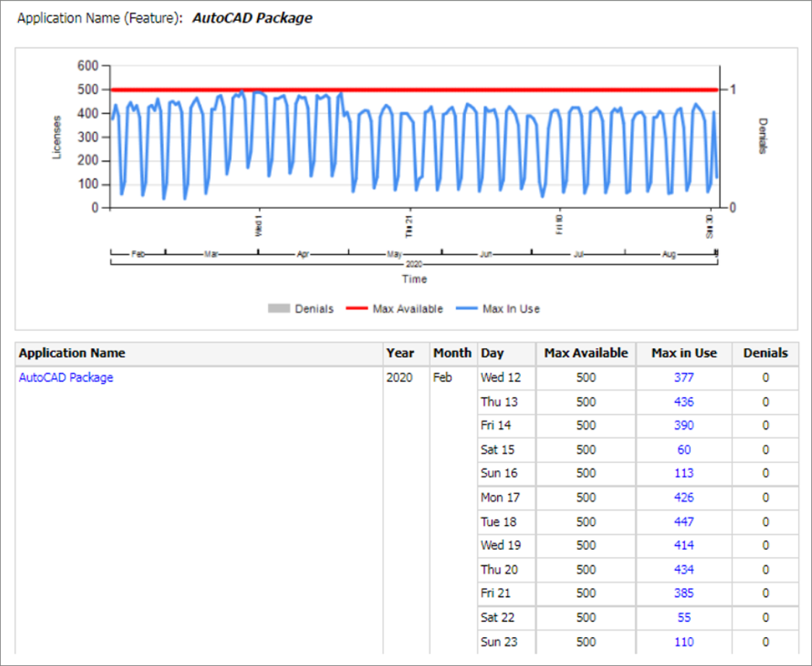Click the 110 value for Sun 23
812x666 pixels.
(x=683, y=641)
